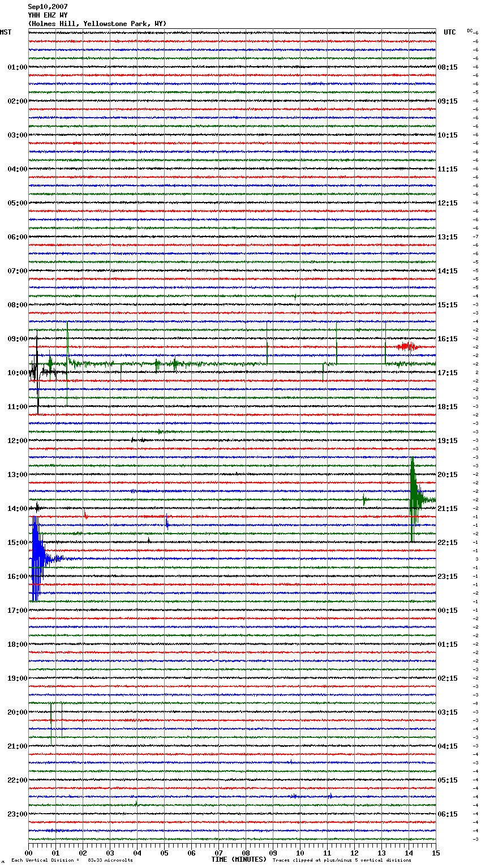Click the 12:15 UTC time label

click(x=448, y=203)
